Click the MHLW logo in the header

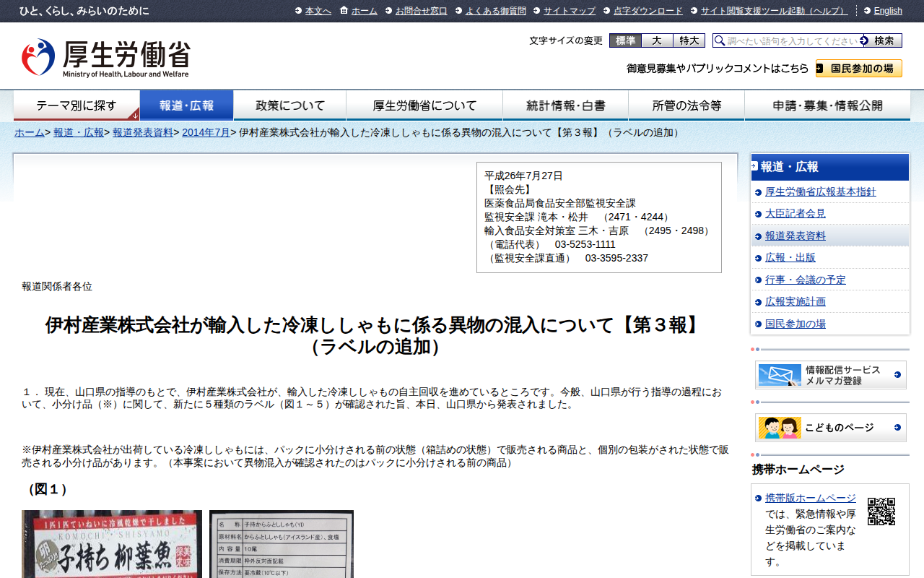[105, 58]
